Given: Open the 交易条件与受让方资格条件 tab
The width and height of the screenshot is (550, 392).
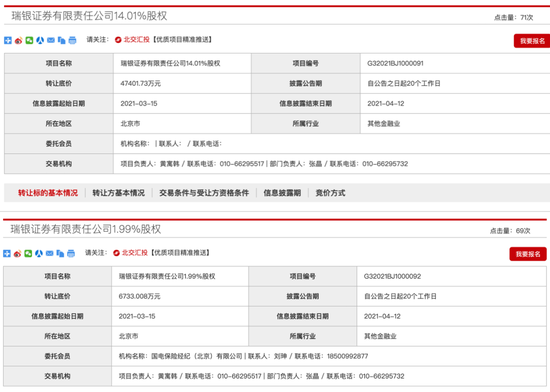Looking at the screenshot, I should [x=204, y=193].
